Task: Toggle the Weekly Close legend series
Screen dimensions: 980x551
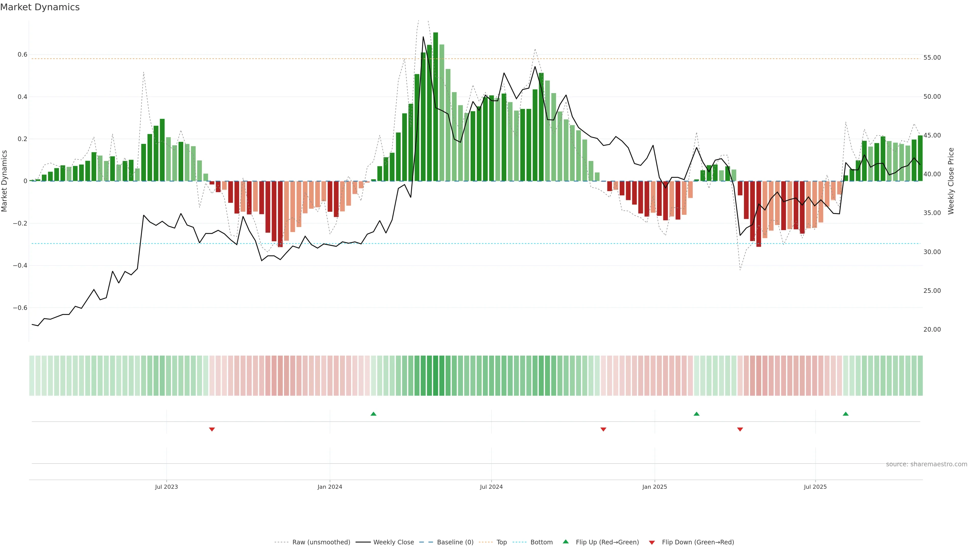Action: click(x=393, y=542)
